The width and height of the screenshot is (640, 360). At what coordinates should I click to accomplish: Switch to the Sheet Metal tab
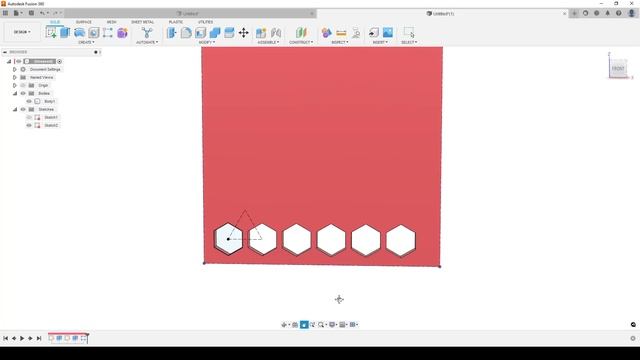[142, 22]
